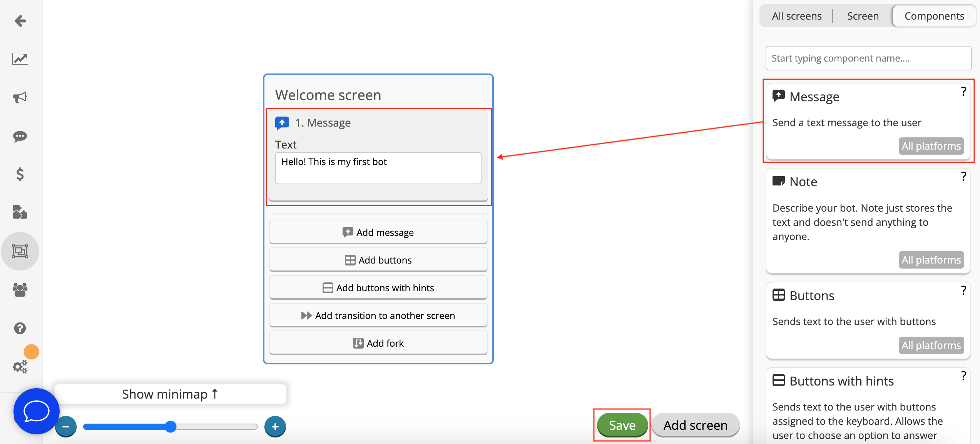Click Add buttons with hints
Screen dimensions: 980x444
point(378,288)
